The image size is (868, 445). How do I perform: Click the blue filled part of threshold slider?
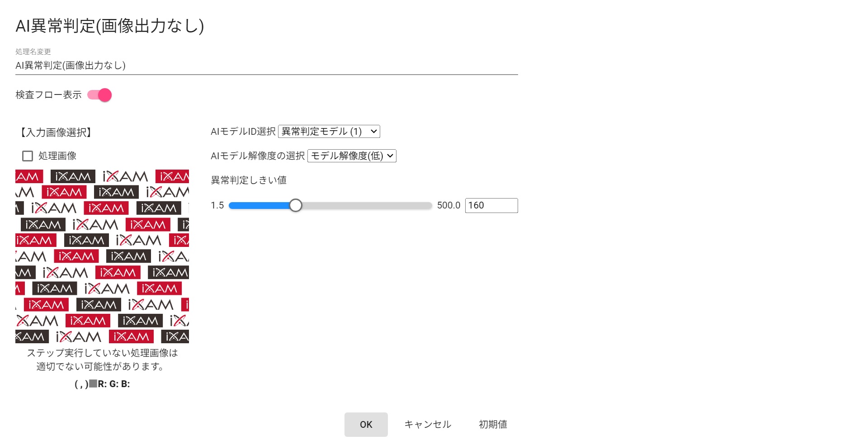[x=259, y=206]
